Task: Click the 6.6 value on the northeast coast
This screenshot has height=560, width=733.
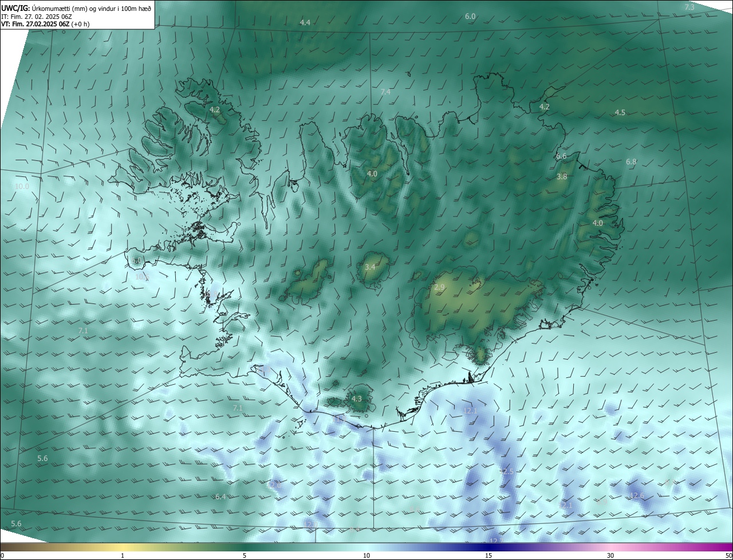Action: point(561,156)
